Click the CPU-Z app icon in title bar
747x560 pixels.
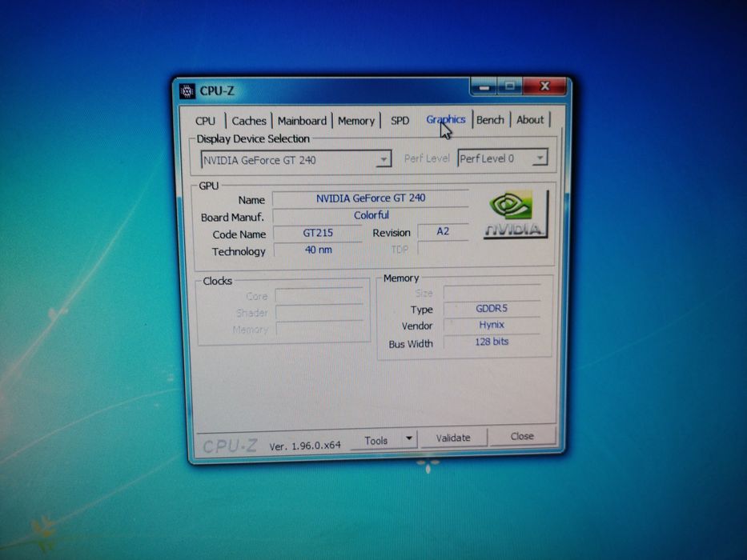[187, 91]
